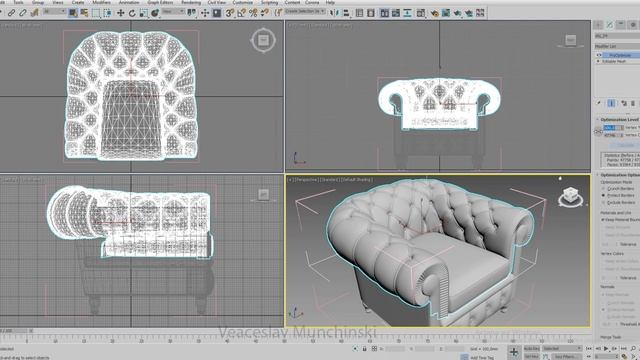The height and width of the screenshot is (360, 640).
Task: Open Selected key filter dropdown
Action: pyautogui.click(x=562, y=348)
